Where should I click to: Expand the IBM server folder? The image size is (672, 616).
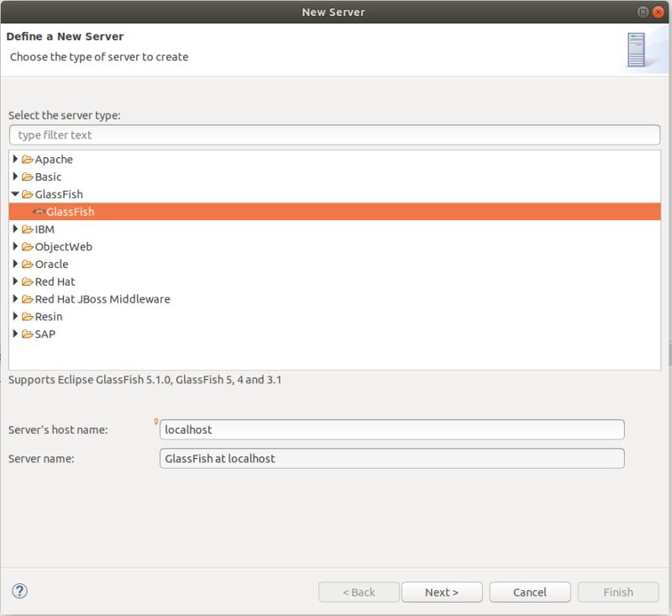[x=15, y=229]
